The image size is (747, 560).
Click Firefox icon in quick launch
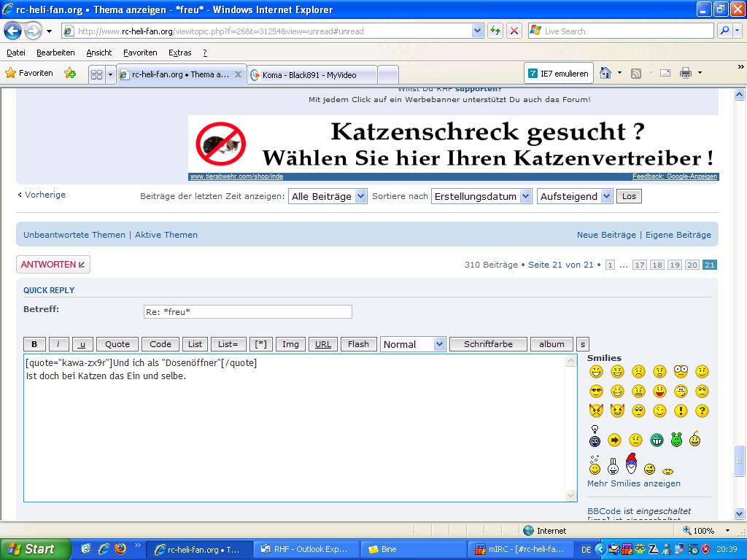click(120, 548)
